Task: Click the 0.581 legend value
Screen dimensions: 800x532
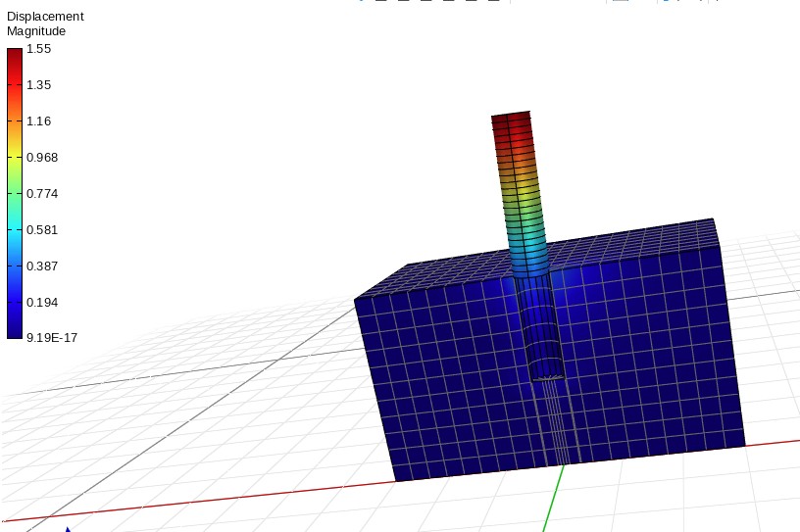Action: [42, 230]
